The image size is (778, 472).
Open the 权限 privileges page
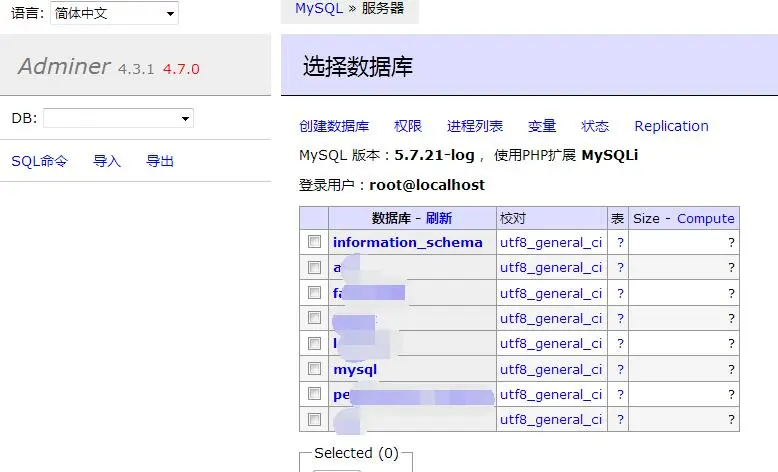(x=407, y=126)
